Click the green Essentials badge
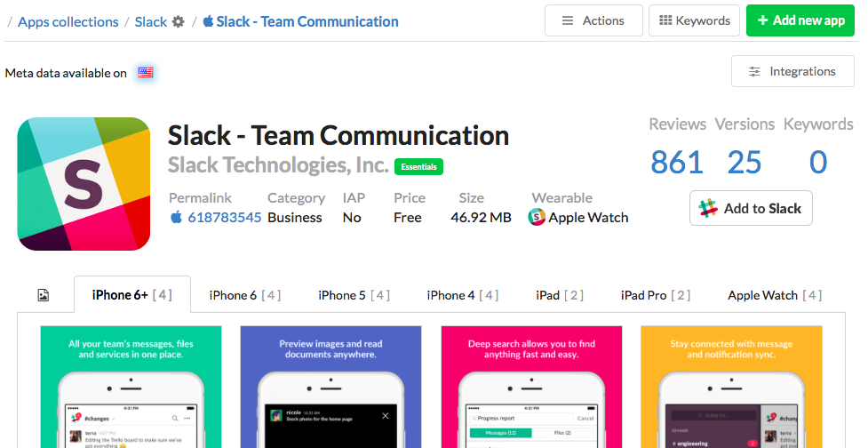Viewport: 868px width, 448px height. [419, 166]
